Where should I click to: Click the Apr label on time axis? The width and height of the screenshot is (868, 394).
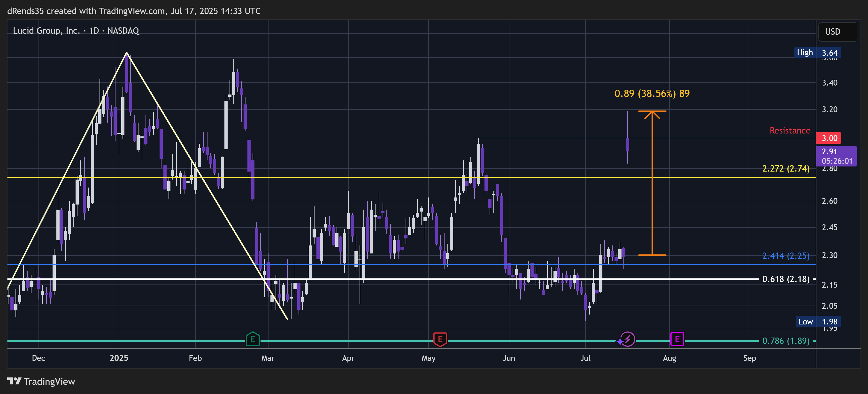tap(348, 358)
